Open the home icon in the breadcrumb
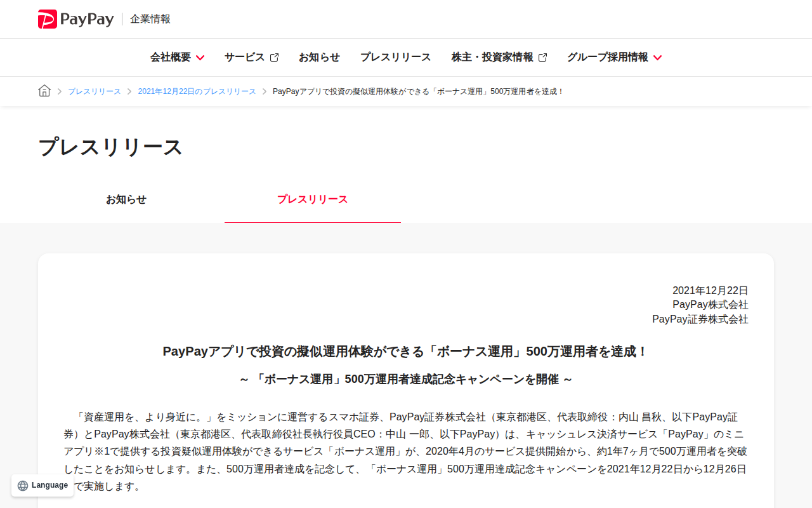 [44, 91]
